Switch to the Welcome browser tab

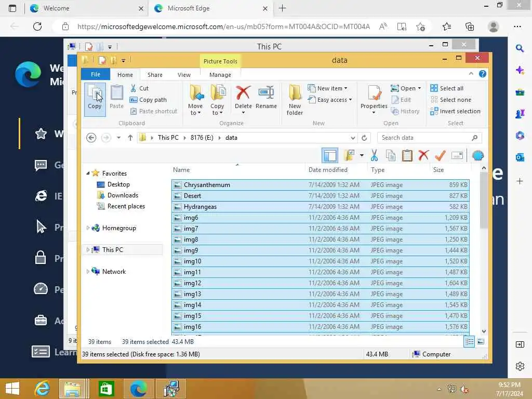pos(86,8)
